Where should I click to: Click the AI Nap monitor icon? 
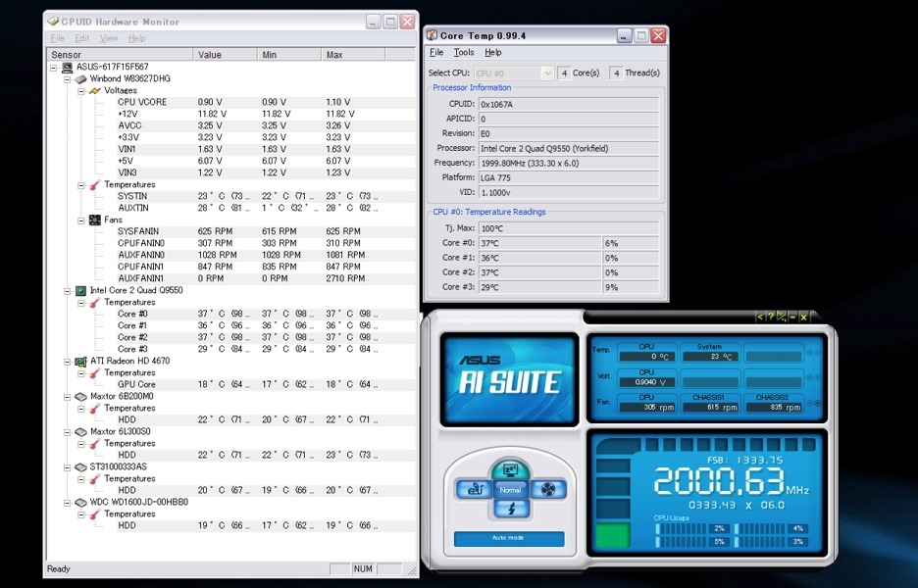(x=509, y=470)
